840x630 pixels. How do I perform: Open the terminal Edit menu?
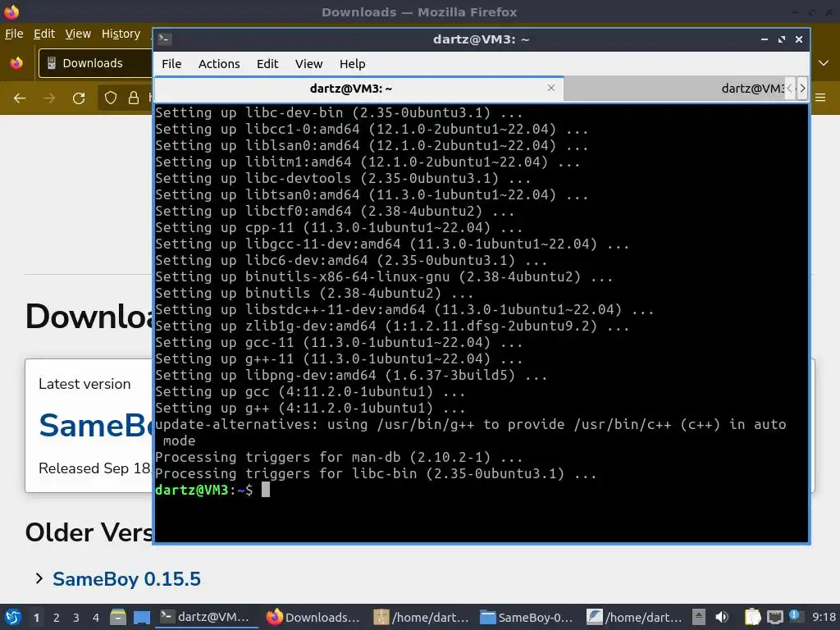(x=267, y=64)
